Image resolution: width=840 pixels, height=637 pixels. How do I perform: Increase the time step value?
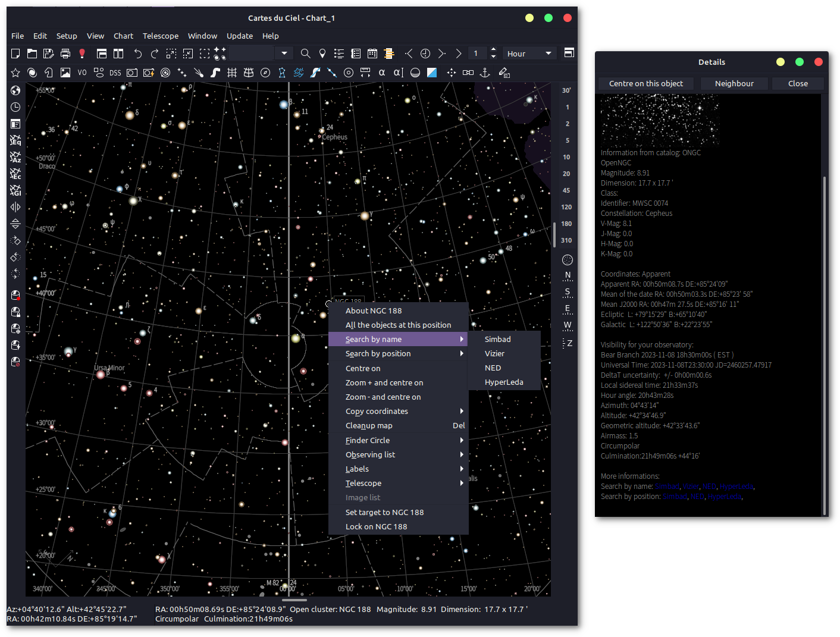click(493, 51)
